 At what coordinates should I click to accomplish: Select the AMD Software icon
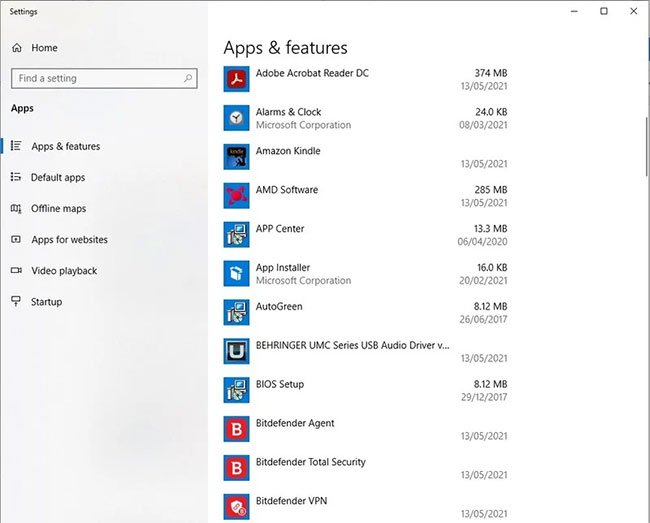coord(237,196)
